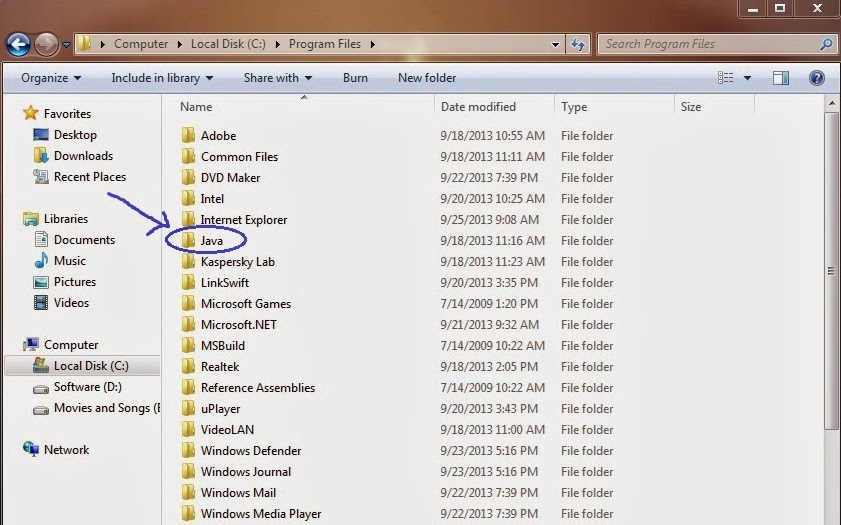Open the view options dropdown arrow
841x525 pixels.
click(747, 78)
